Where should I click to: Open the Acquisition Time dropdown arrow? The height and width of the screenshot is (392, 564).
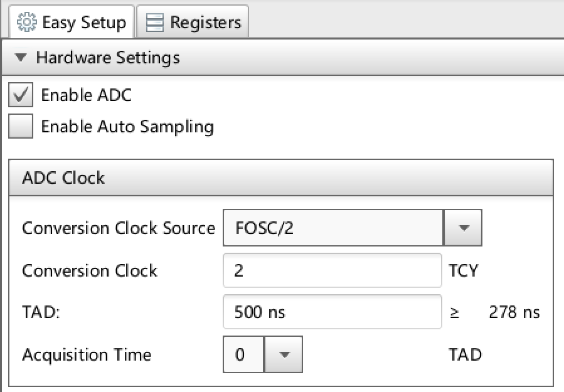coord(284,354)
